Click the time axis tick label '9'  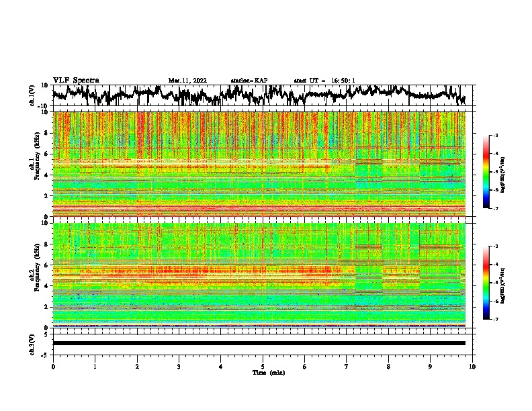click(x=430, y=367)
